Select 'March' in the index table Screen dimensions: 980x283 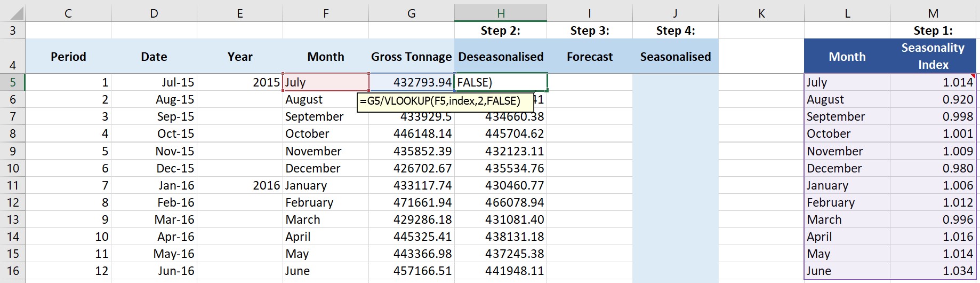click(x=847, y=219)
